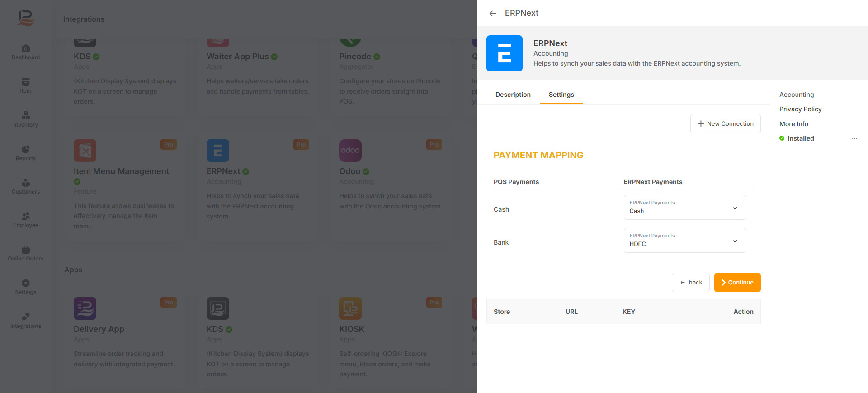Click the blue ERPNext logo in header
This screenshot has width=868, height=393.
click(504, 53)
